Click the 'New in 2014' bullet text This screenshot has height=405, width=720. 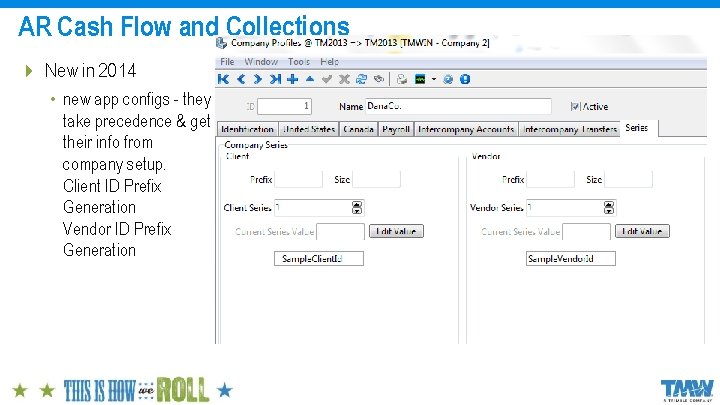pyautogui.click(x=90, y=71)
